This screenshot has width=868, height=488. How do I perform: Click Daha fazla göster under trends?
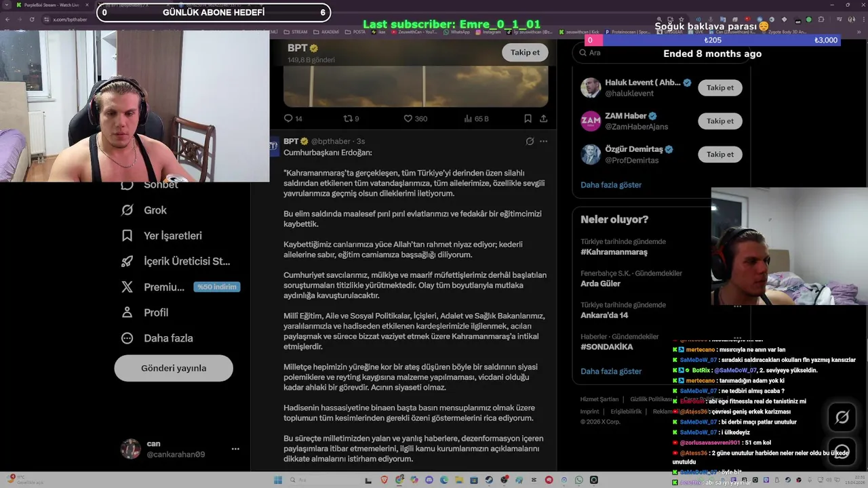point(611,371)
